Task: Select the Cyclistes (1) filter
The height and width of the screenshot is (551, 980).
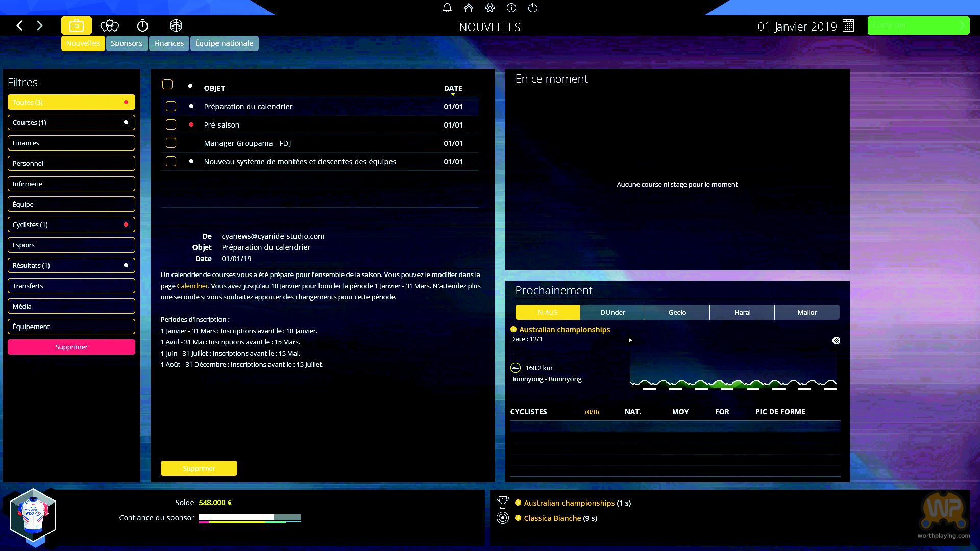Action: [x=71, y=224]
